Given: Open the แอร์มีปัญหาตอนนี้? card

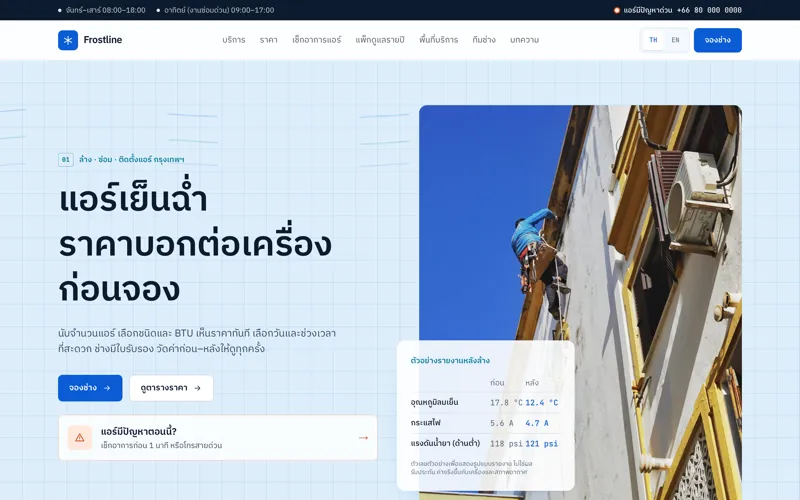Looking at the screenshot, I should (218, 437).
